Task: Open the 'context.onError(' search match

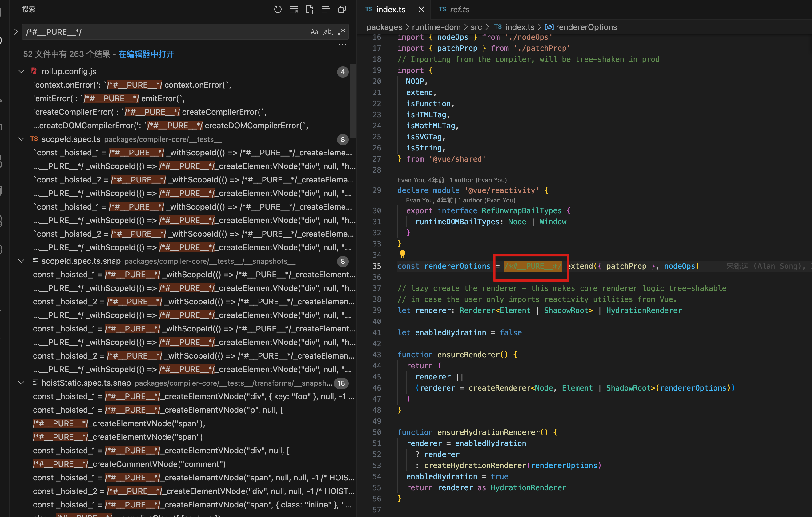Action: pyautogui.click(x=132, y=85)
